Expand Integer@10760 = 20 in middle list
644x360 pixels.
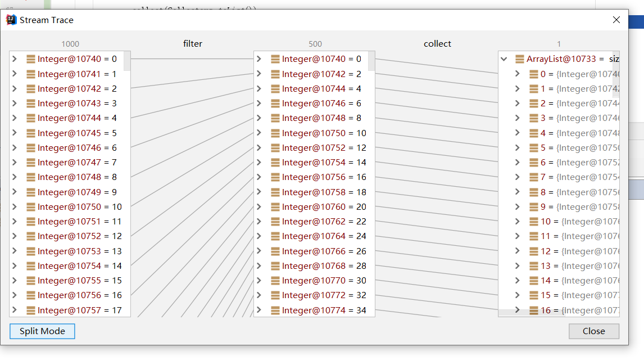pos(259,207)
